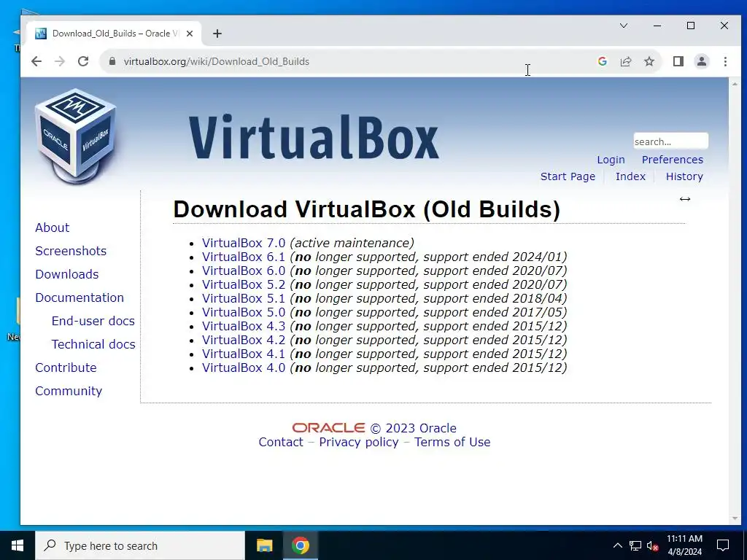747x560 pixels.
Task: Open About in sidebar
Action: click(x=53, y=227)
